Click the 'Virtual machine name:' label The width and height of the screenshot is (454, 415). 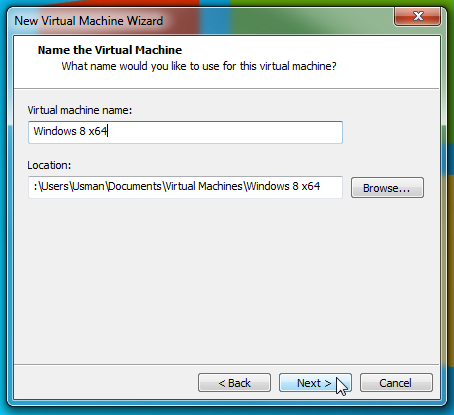click(80, 110)
